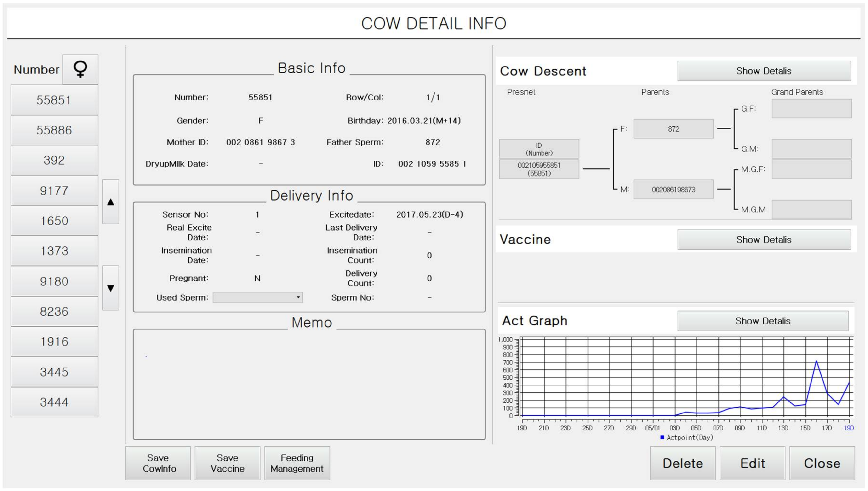
Task: Click the 19D label highlighted in blue
Action: click(x=849, y=428)
